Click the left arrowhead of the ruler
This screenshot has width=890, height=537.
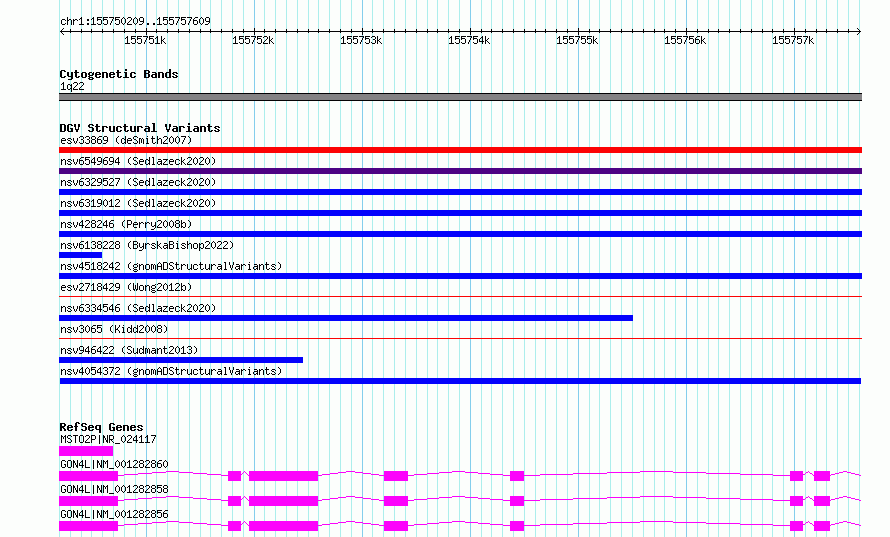pyautogui.click(x=62, y=31)
